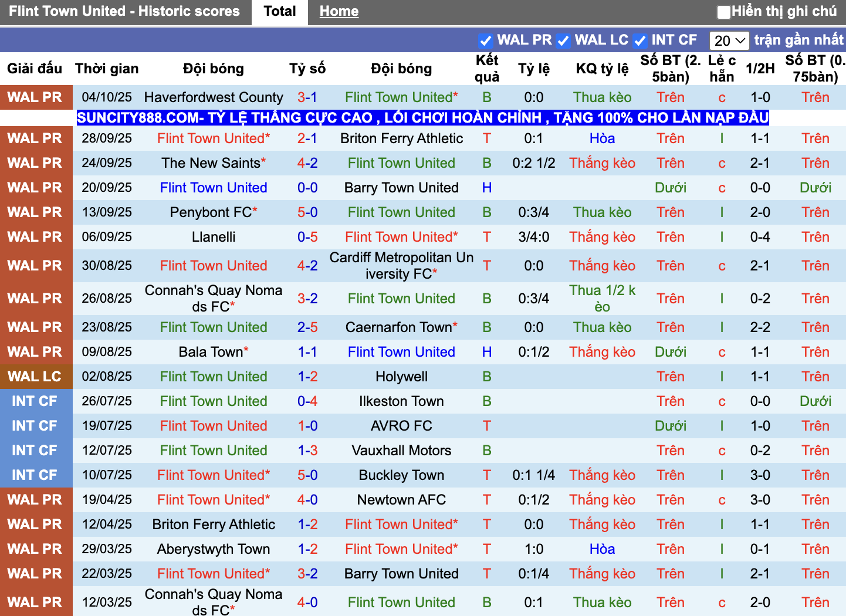Open the Home link

point(339,12)
